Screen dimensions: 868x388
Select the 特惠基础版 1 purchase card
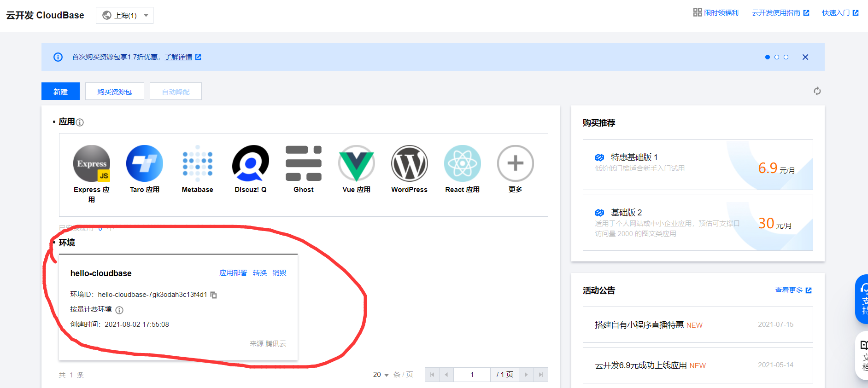pyautogui.click(x=698, y=165)
